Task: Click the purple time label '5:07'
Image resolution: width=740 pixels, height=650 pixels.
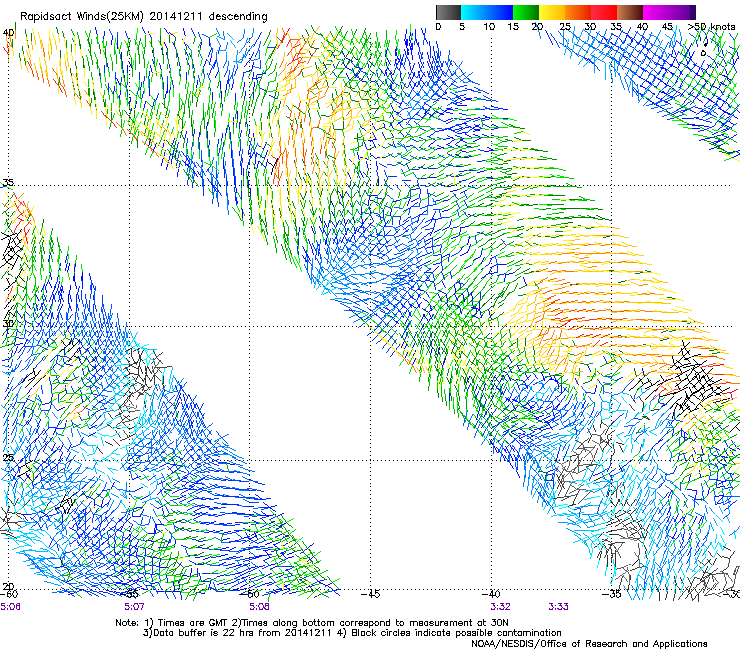Action: 134,607
